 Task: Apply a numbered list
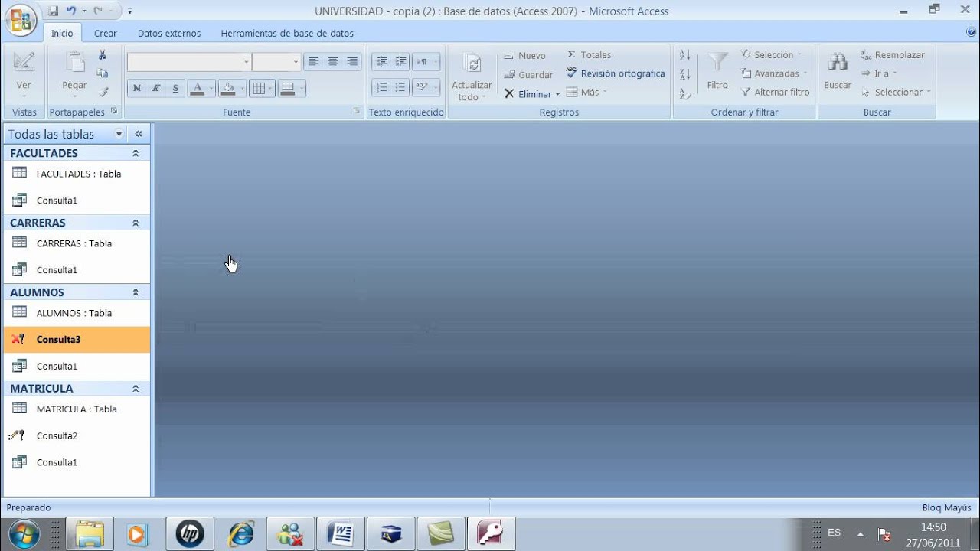pos(381,88)
